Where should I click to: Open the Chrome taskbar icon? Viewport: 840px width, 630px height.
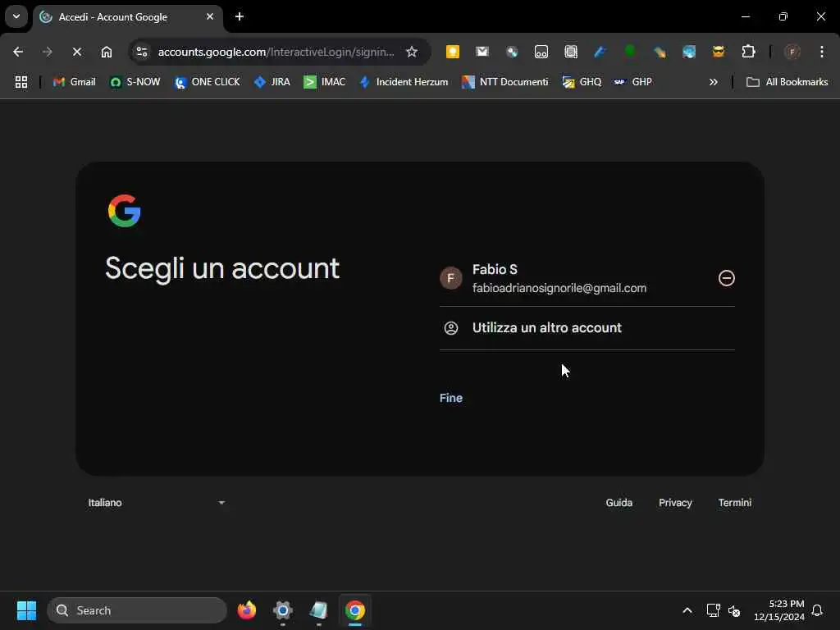pyautogui.click(x=354, y=610)
